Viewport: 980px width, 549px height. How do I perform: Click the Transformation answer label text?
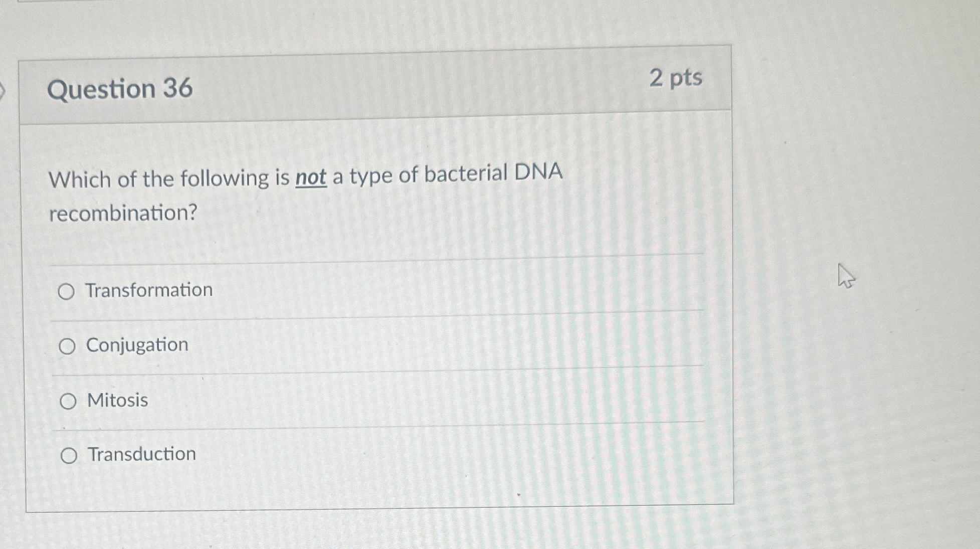(x=148, y=290)
